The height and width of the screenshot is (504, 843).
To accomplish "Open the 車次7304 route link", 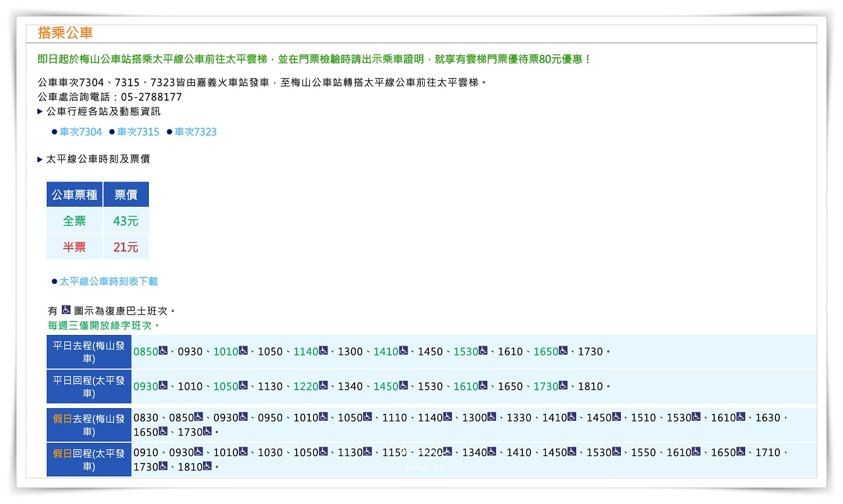I will pos(81,132).
